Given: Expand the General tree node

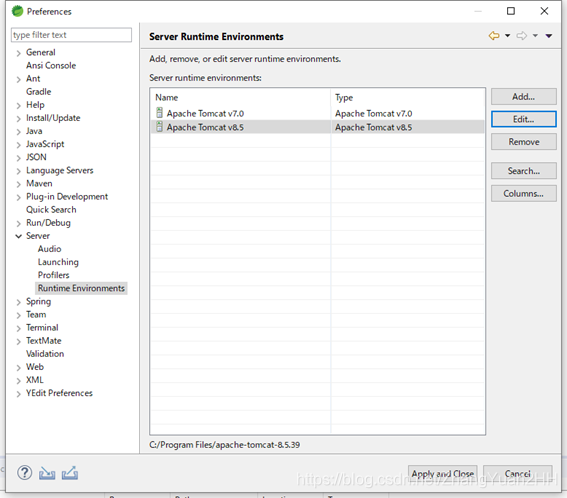Looking at the screenshot, I should pos(18,53).
